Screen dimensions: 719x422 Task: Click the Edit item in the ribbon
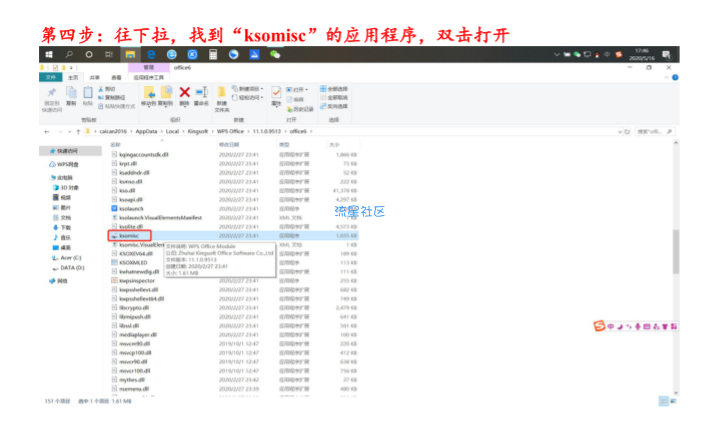pos(295,100)
